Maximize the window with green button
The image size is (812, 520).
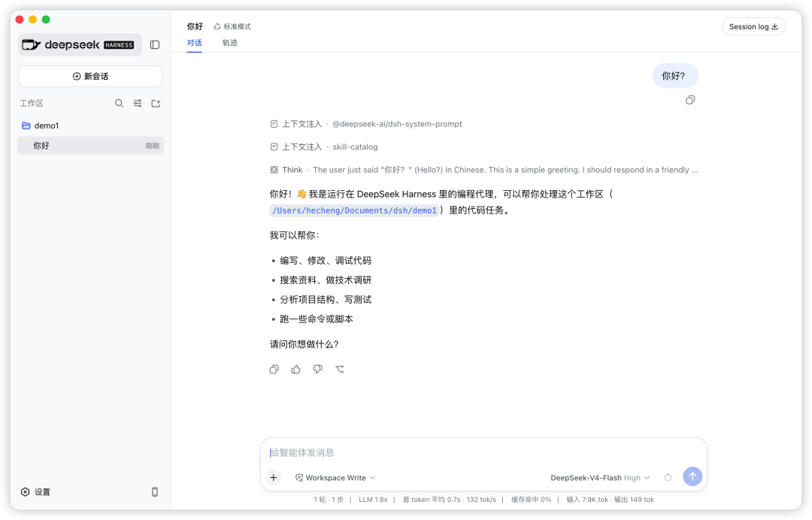[x=46, y=20]
